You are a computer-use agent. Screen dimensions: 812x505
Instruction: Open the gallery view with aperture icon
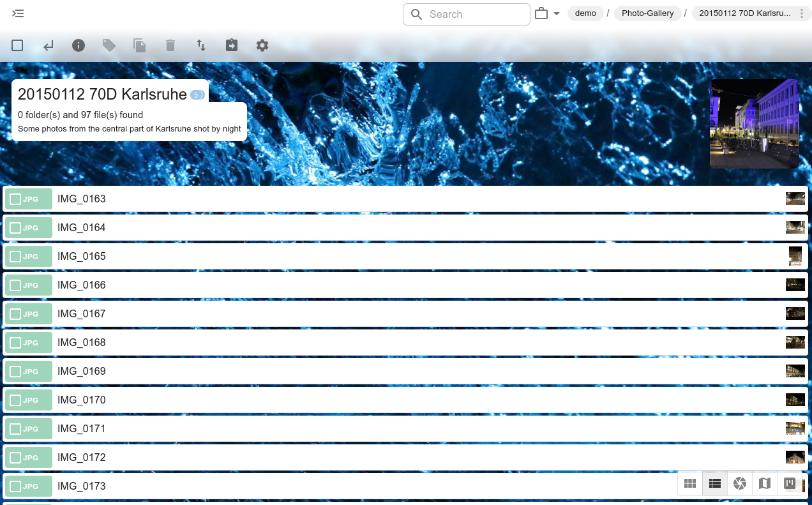740,483
